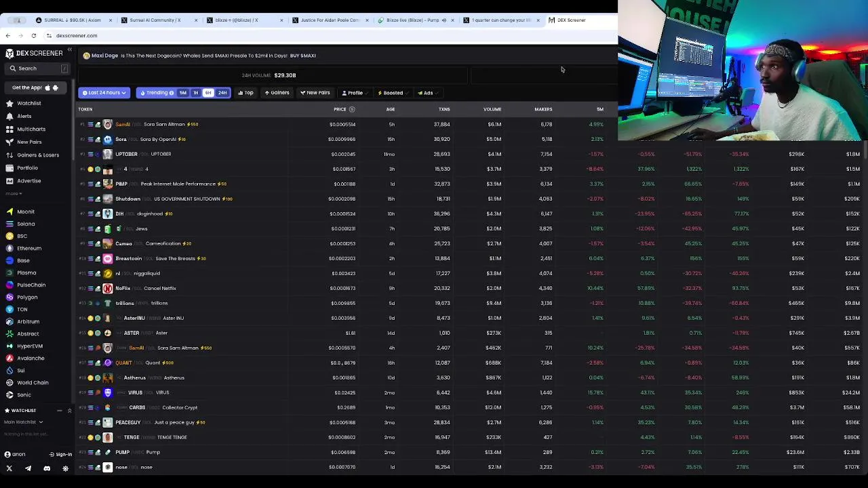This screenshot has width=868, height=488.
Task: Open Advertise ad icon in sidebar
Action: (x=9, y=181)
